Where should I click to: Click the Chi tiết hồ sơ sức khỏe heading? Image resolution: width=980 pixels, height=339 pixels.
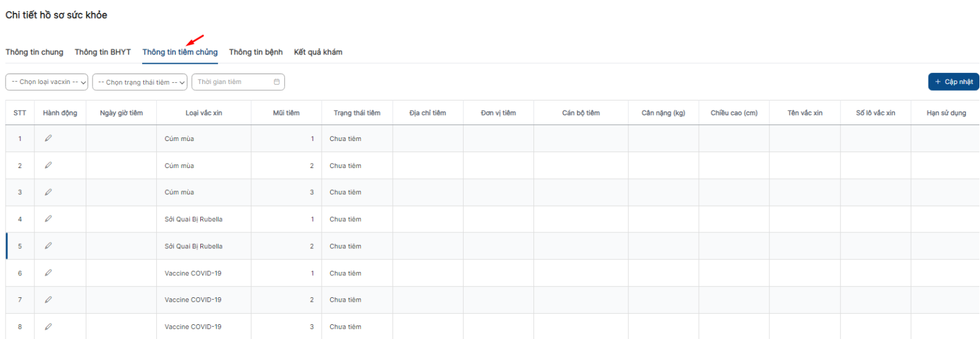coord(56,15)
